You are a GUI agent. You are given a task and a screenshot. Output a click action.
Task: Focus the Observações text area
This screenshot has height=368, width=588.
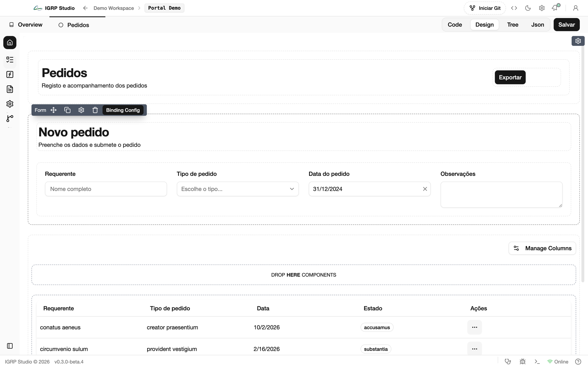coord(501,195)
